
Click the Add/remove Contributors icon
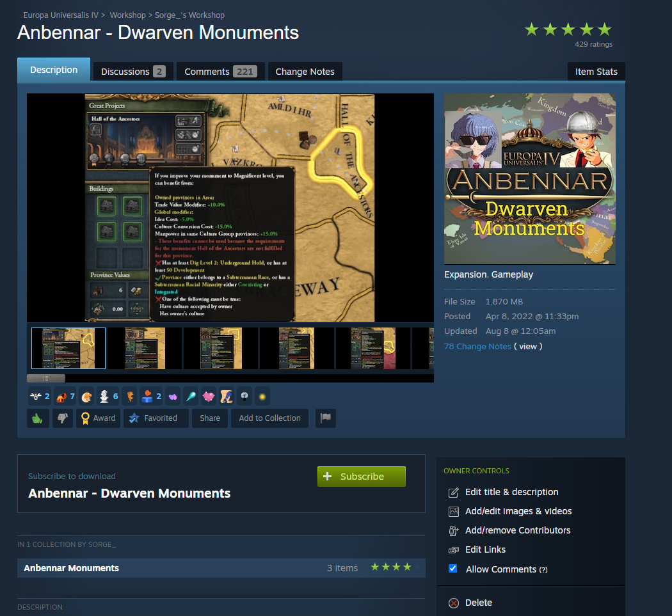click(453, 531)
